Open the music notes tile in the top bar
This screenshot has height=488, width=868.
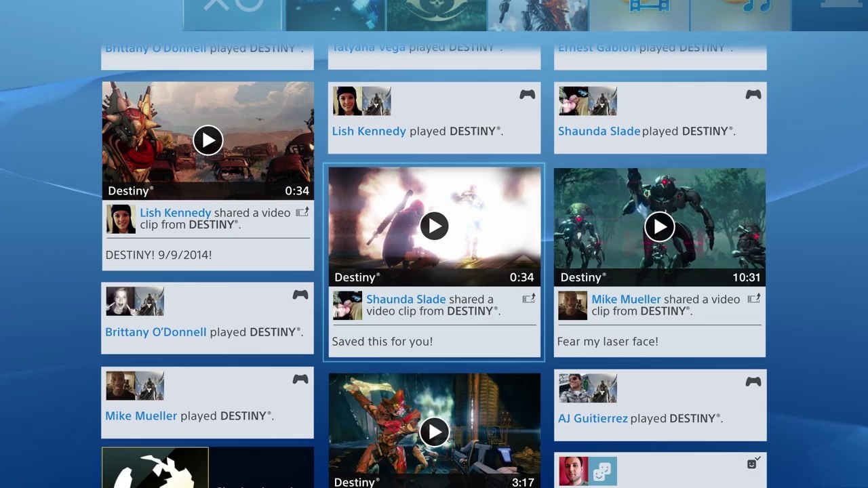pyautogui.click(x=741, y=15)
